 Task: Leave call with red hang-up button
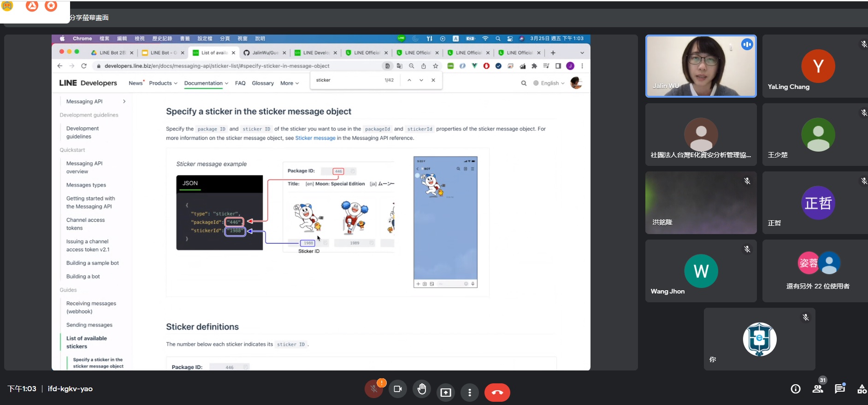click(497, 392)
